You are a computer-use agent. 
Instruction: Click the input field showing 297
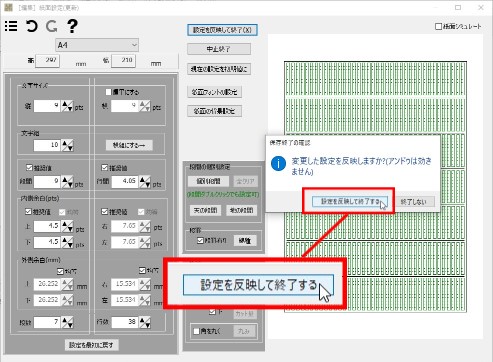point(48,61)
